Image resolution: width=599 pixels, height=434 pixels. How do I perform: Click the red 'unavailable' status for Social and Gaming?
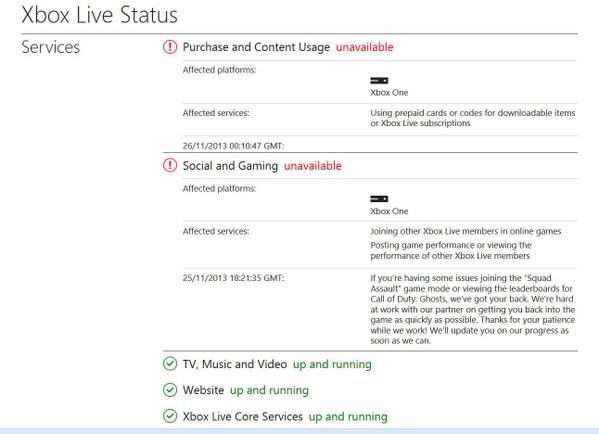coord(312,166)
